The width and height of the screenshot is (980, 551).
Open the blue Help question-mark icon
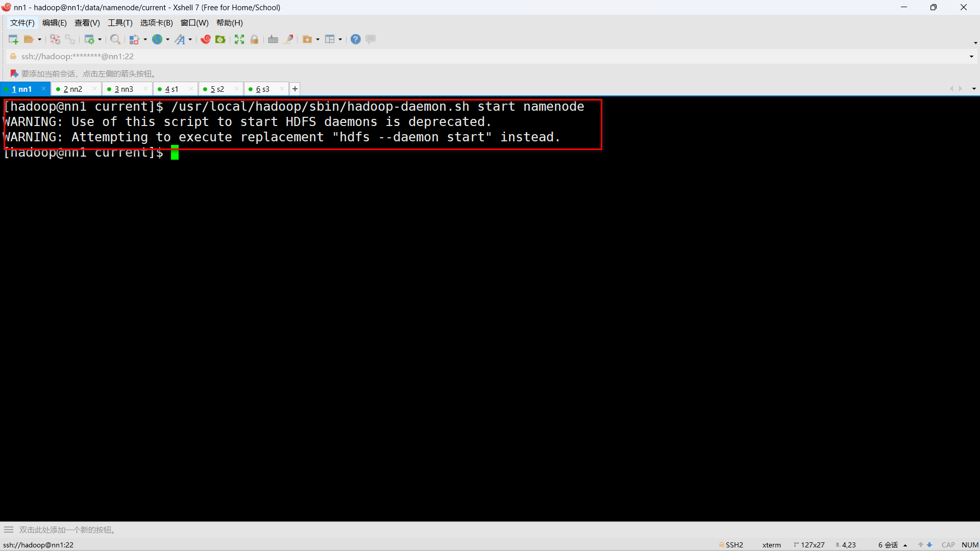pyautogui.click(x=356, y=39)
